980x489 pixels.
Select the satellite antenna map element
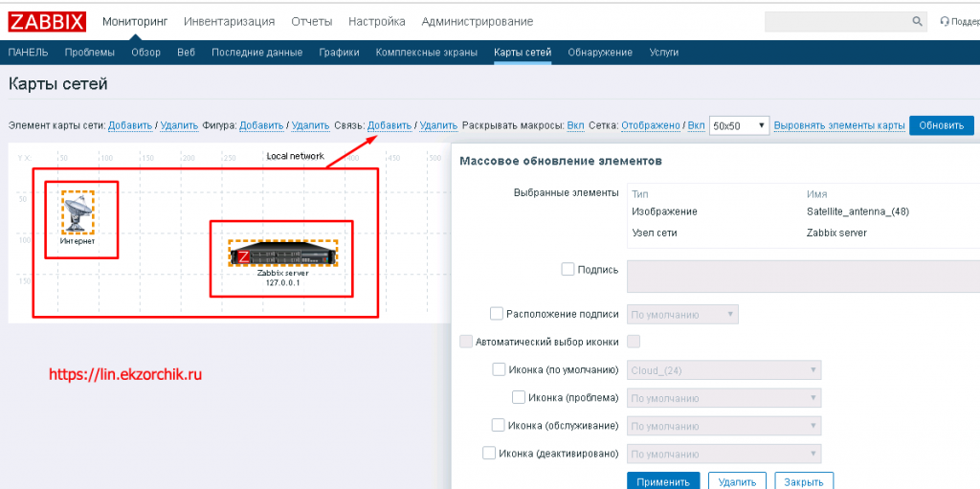[78, 211]
